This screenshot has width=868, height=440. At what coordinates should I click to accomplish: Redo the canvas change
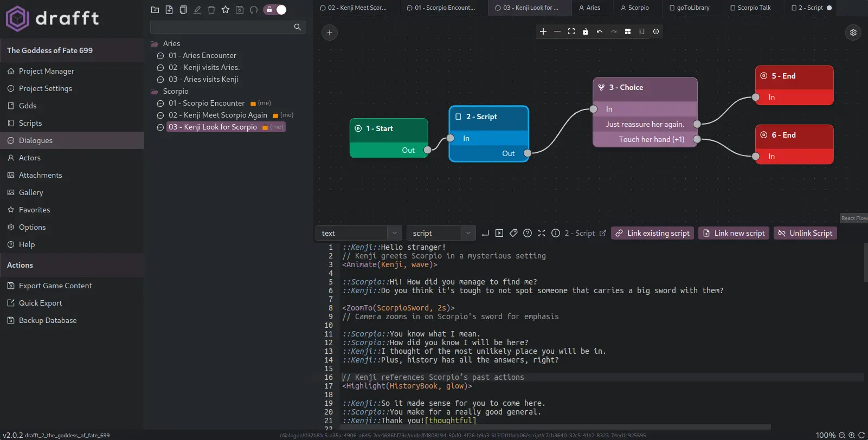click(614, 31)
